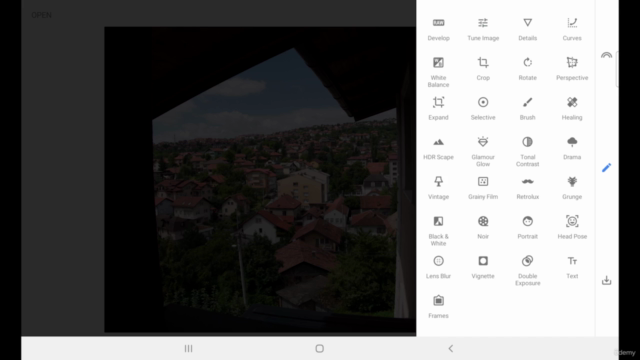Open the Tune Image tool
640x360 pixels.
(483, 29)
